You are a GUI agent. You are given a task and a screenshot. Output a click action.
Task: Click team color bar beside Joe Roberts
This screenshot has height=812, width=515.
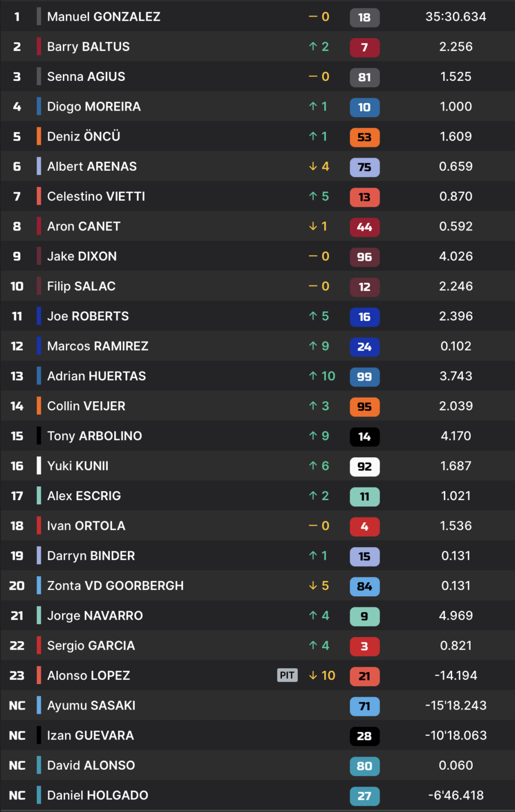pos(39,316)
